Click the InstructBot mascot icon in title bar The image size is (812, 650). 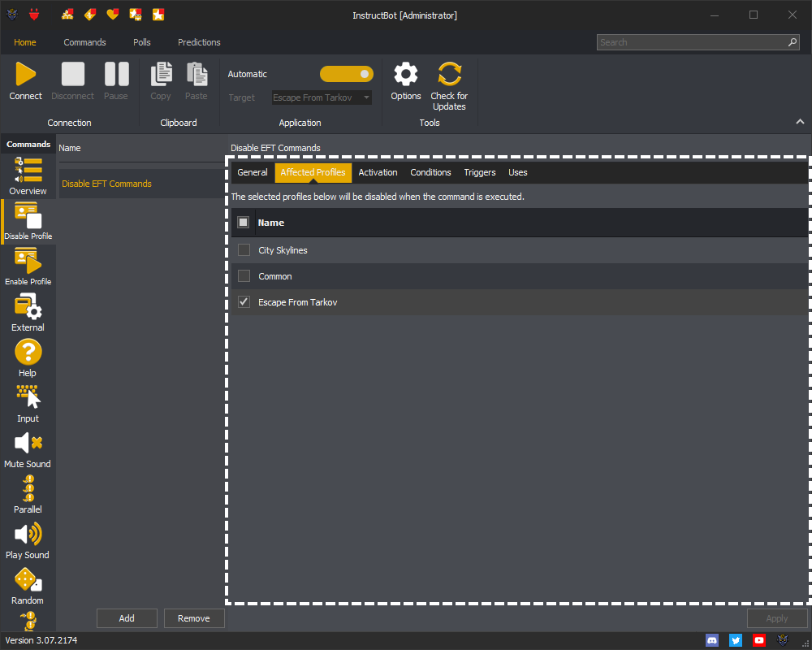click(12, 15)
